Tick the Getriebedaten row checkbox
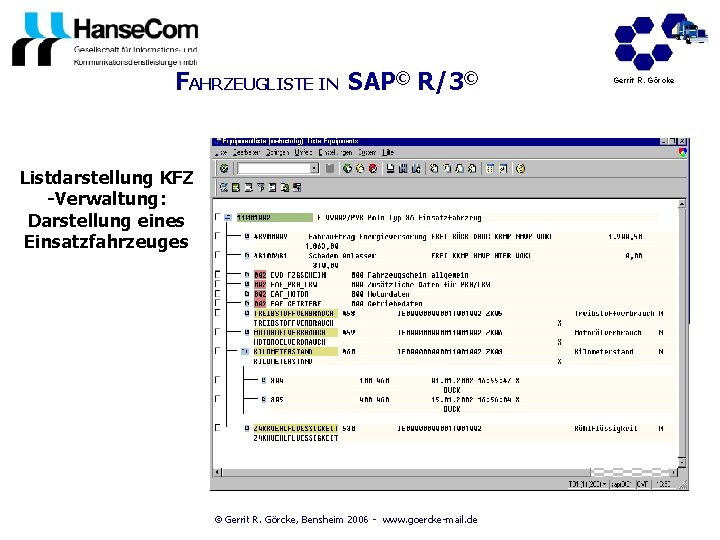The width and height of the screenshot is (720, 540). (x=218, y=303)
